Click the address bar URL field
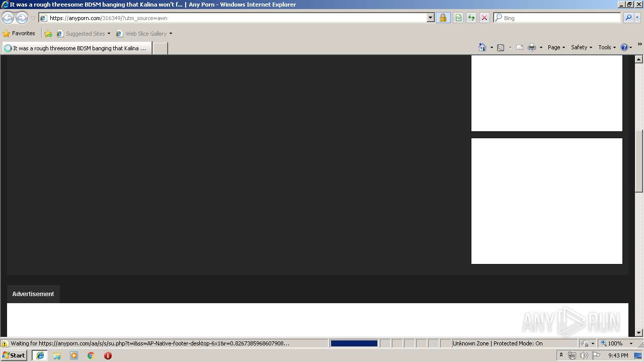 pos(232,18)
